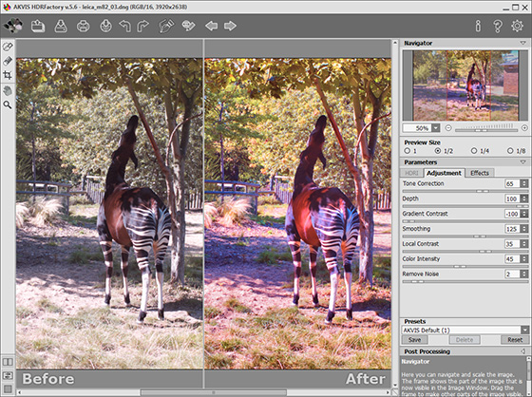Screen dimensions: 532x397
Task: Undo the last action arrow
Action: coord(124,27)
